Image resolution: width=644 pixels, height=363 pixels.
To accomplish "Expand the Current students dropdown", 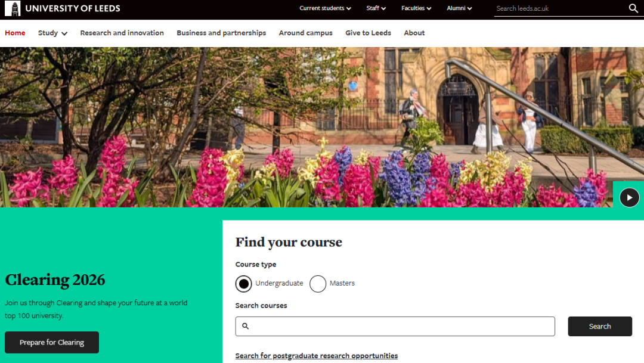I will coord(325,8).
